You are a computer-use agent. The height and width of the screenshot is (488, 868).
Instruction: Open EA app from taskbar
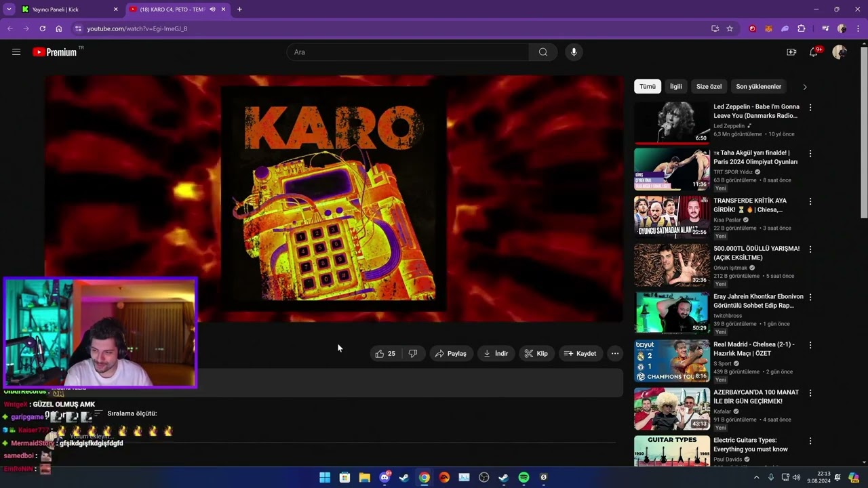pos(444,477)
